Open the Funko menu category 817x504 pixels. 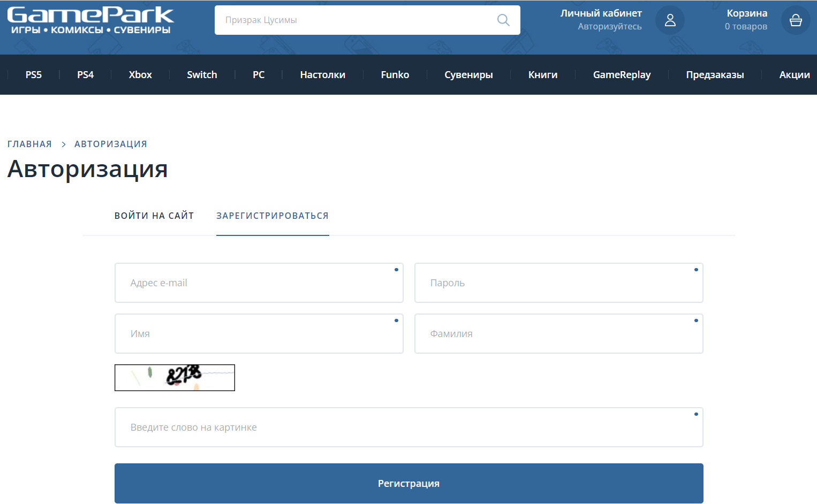pyautogui.click(x=395, y=75)
